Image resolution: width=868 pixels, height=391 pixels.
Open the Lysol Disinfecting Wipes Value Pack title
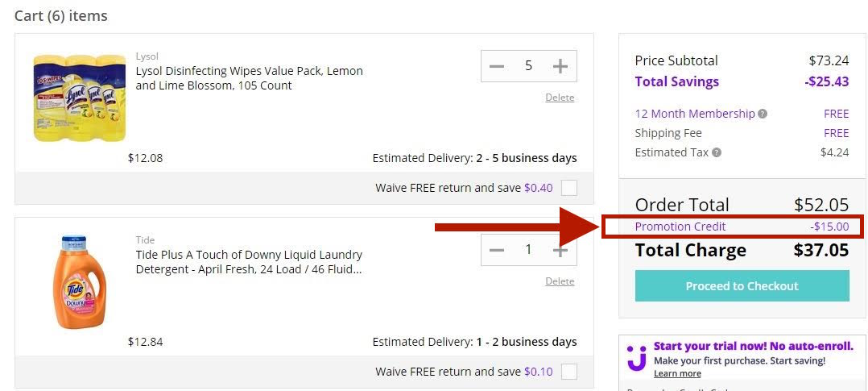coord(249,78)
